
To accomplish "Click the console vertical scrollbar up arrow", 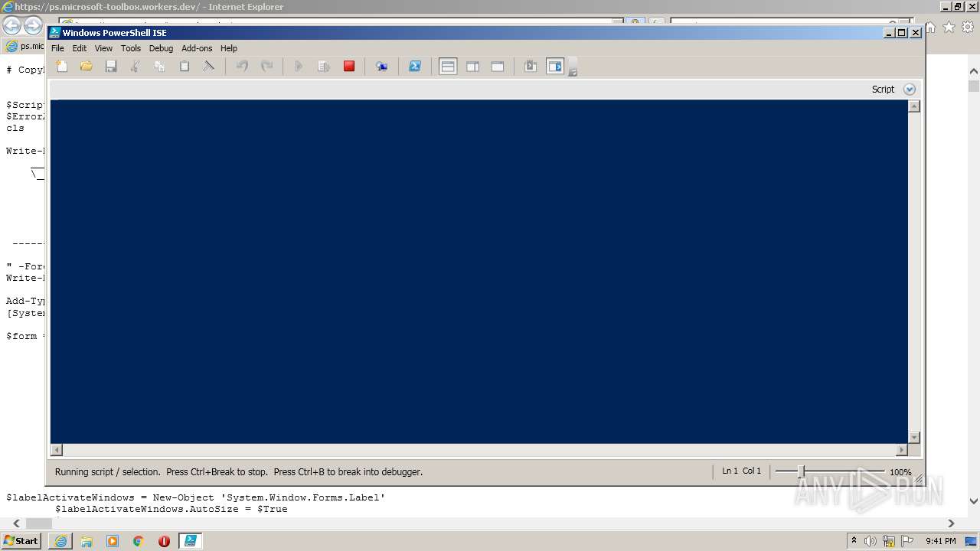I will coord(913,106).
